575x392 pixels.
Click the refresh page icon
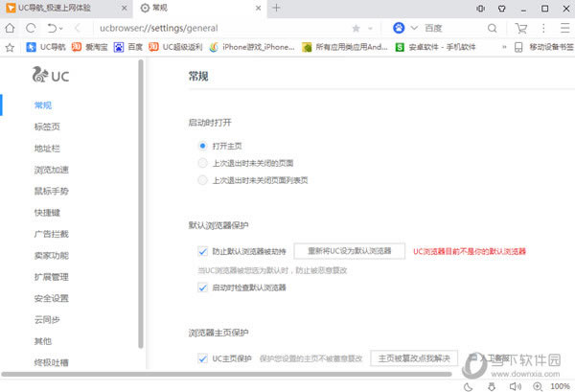[x=32, y=28]
